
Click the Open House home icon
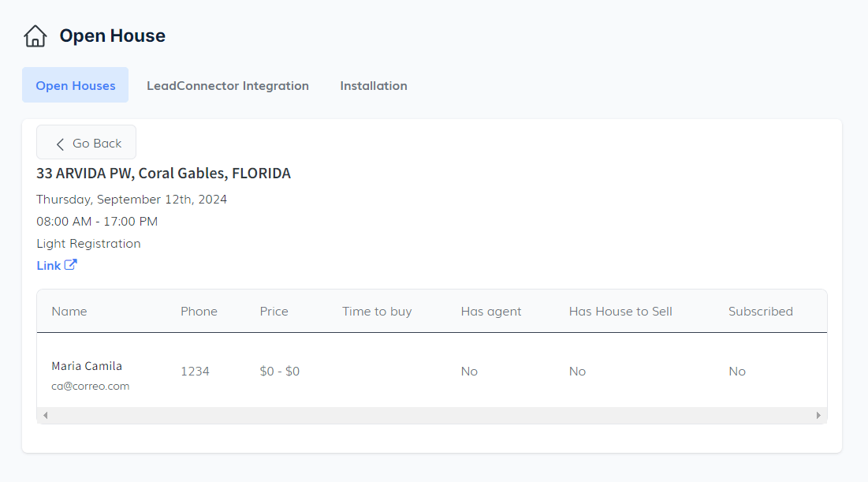tap(35, 36)
